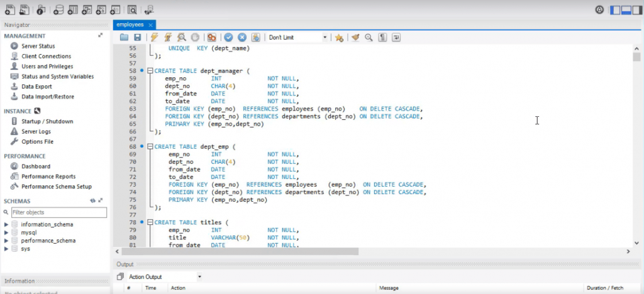This screenshot has width=644, height=294.
Task: Execute the SQL script with the lightning bolt
Action: click(154, 38)
